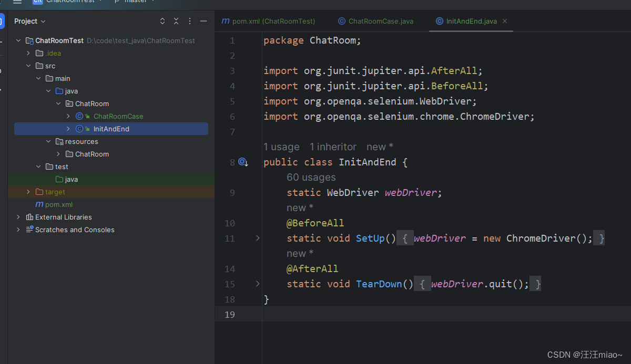This screenshot has height=364, width=631.
Task: Click the TearDown method name in code
Action: (x=379, y=284)
